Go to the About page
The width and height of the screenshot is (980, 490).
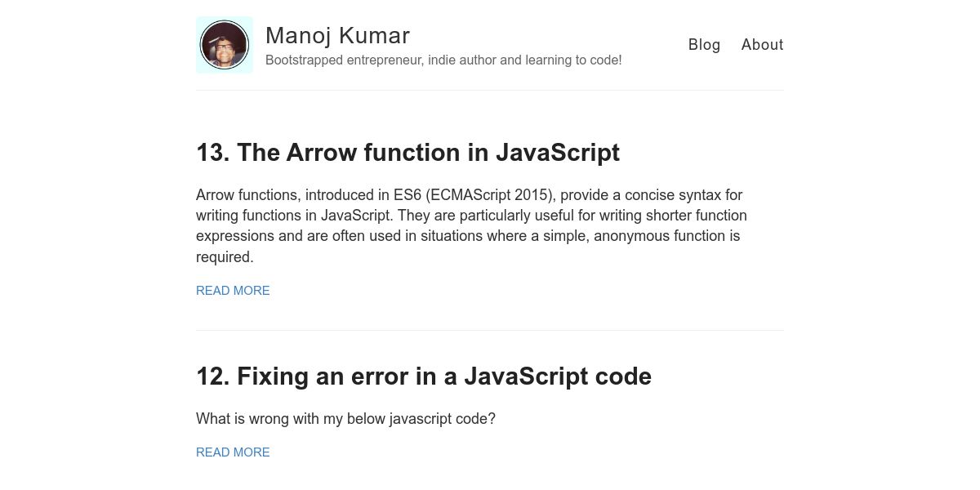coord(762,45)
